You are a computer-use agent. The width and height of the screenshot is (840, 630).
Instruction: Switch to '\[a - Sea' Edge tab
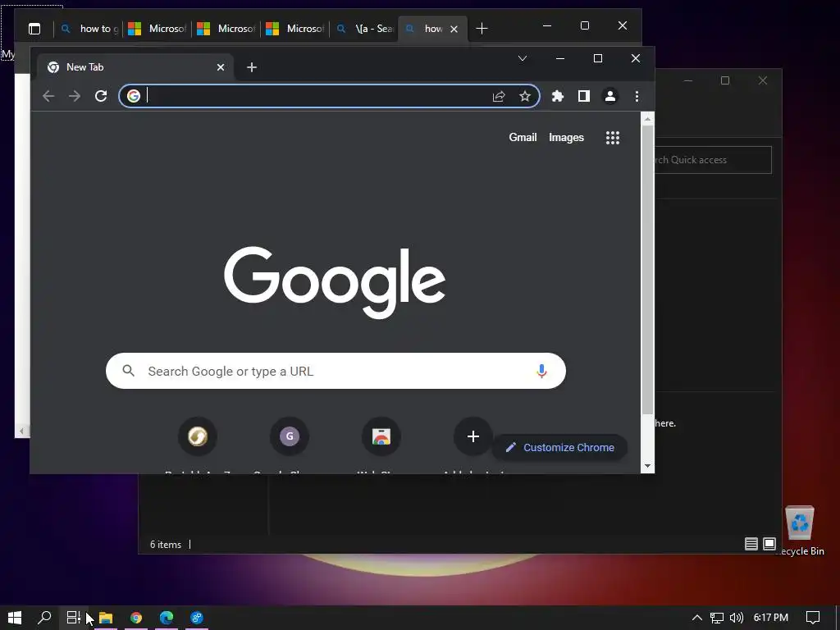tap(363, 29)
